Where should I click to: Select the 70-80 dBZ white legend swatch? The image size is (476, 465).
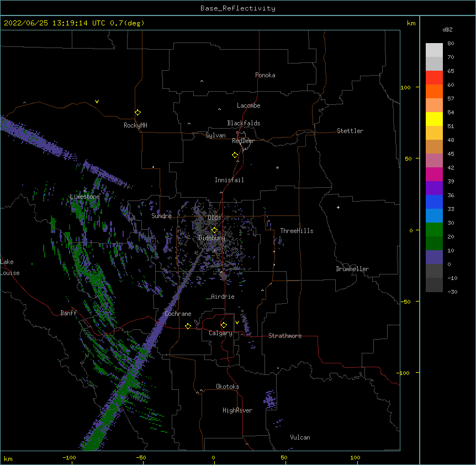(434, 50)
